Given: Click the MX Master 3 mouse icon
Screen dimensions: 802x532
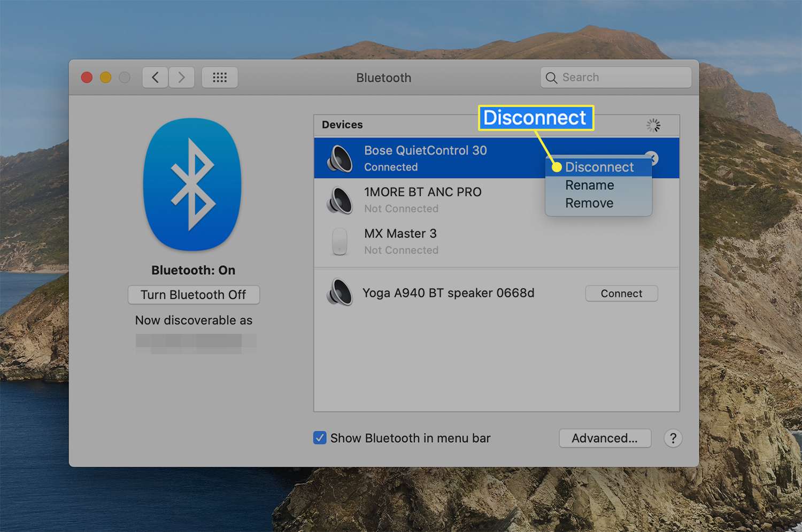Looking at the screenshot, I should click(x=340, y=242).
